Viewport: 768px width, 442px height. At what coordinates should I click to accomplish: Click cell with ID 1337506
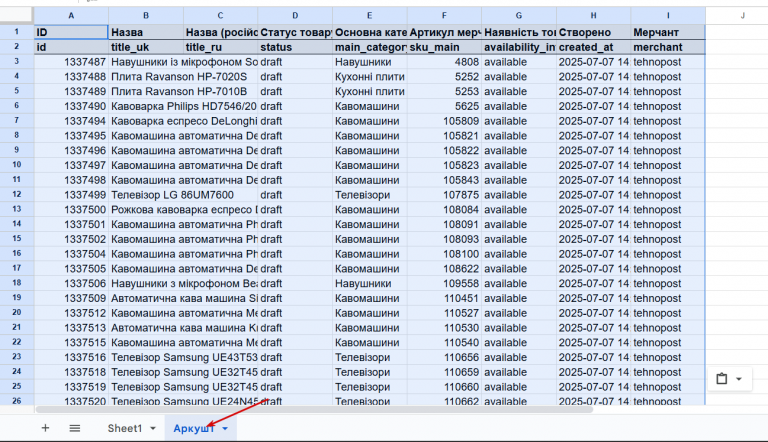[x=71, y=283]
